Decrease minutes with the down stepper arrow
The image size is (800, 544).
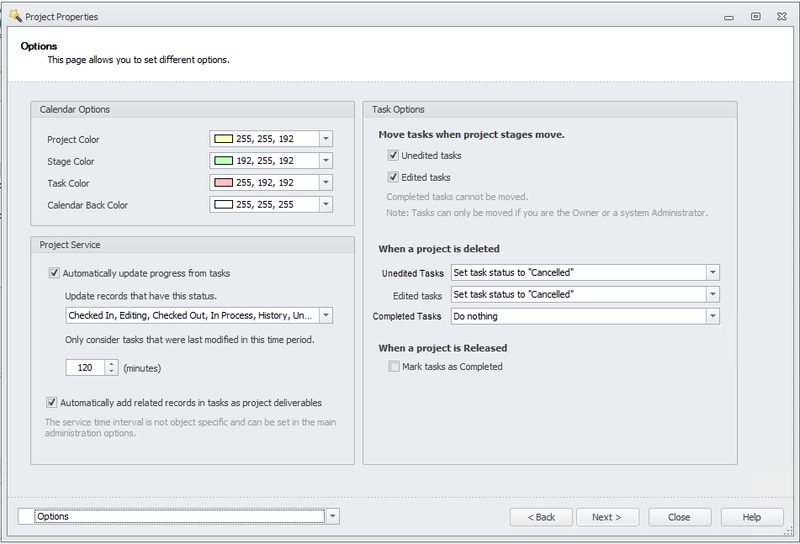point(111,371)
